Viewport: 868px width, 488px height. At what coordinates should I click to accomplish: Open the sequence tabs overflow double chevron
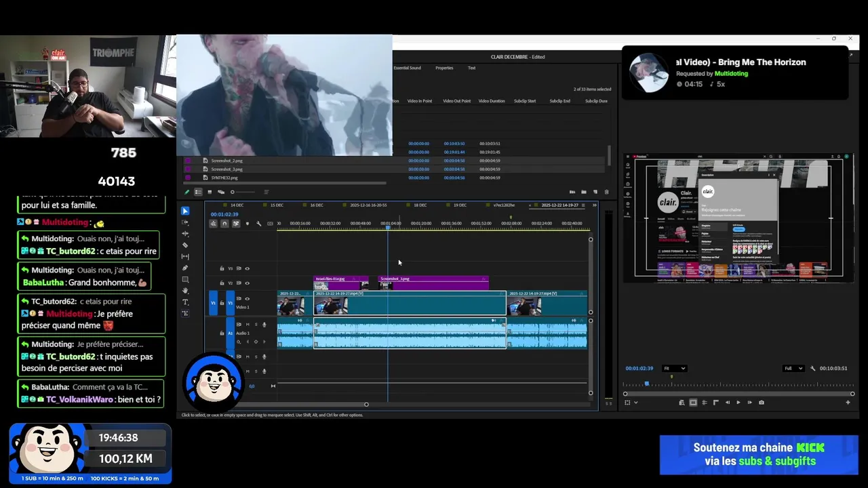coord(595,205)
